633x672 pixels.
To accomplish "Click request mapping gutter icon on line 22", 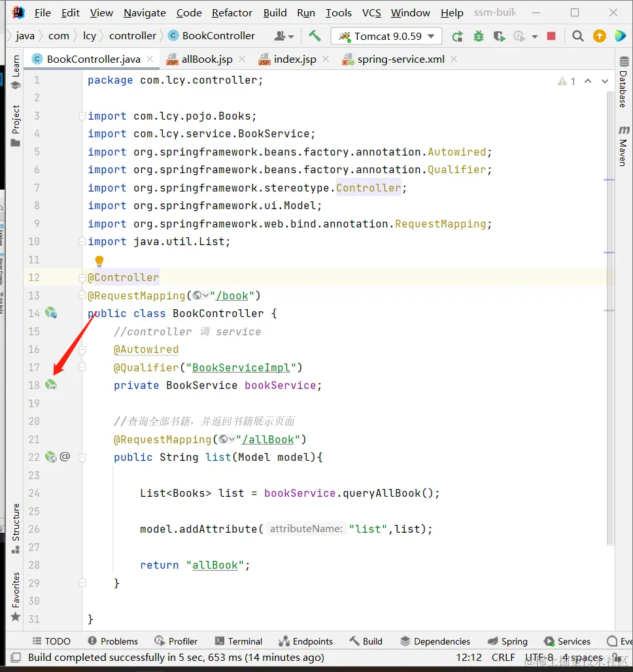I will click(x=50, y=457).
